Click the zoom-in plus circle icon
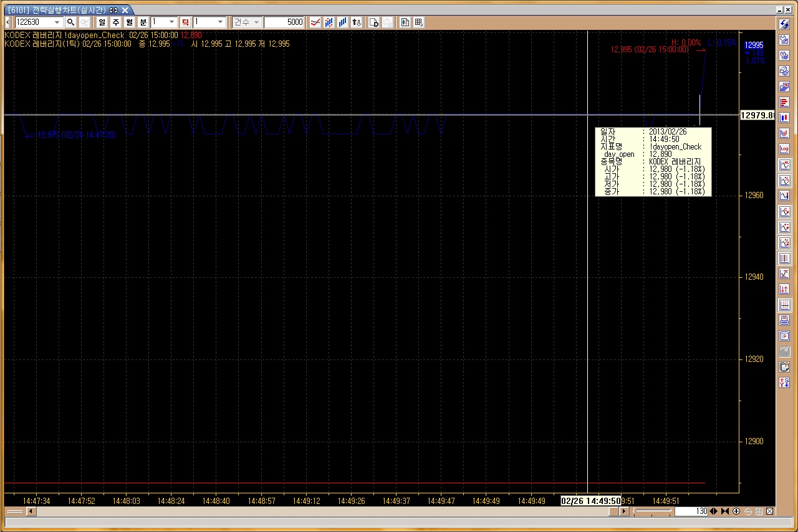Screen dimensions: 798x532 736,511
